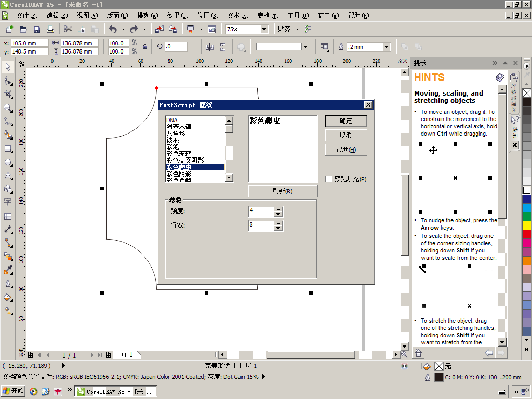This screenshot has height=399, width=532.
Task: Select the Interactive Fill tool
Action: [x=8, y=310]
